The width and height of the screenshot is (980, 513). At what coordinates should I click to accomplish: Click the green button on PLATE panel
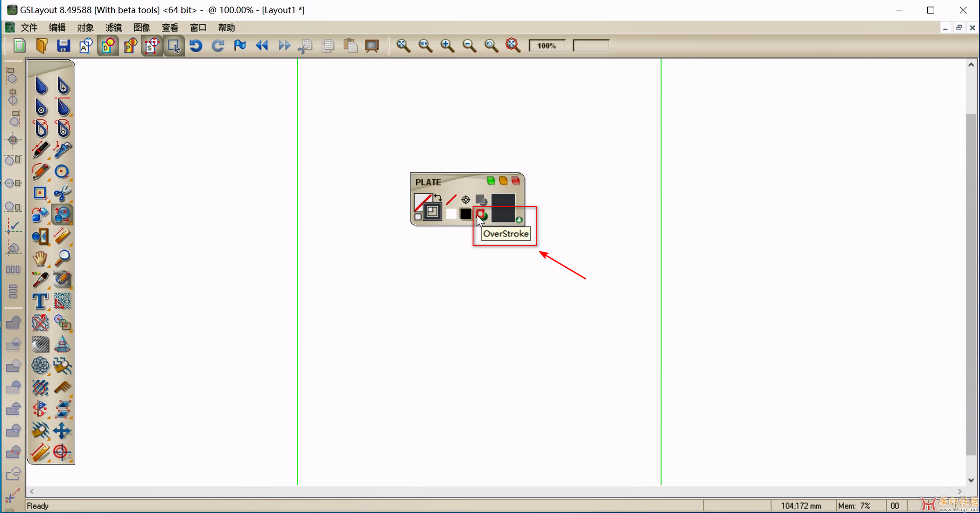click(490, 181)
